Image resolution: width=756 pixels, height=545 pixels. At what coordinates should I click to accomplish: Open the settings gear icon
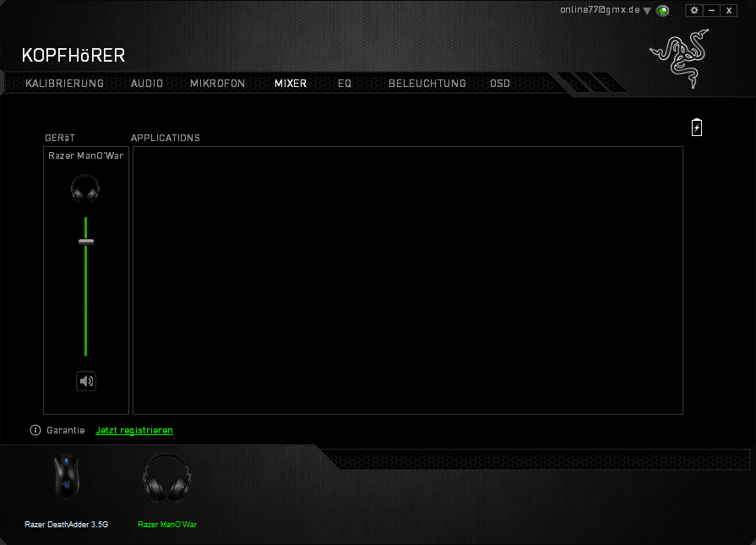(x=694, y=10)
